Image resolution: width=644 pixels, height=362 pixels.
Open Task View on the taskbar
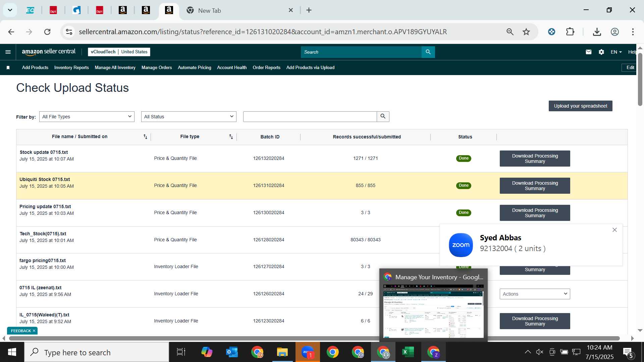(x=181, y=352)
